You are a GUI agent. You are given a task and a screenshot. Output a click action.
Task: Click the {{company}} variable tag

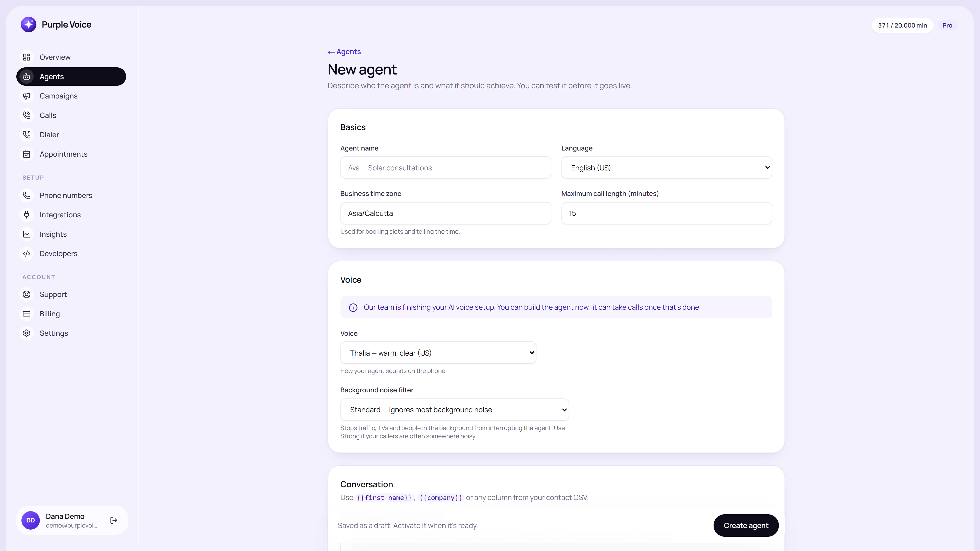[x=440, y=497]
